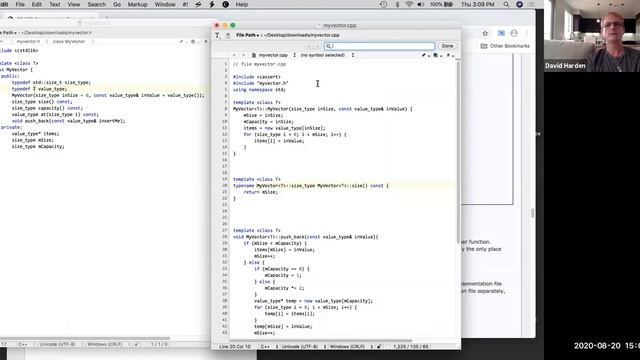Click the Time Machine icon in menu bar
640x360 pixels.
tap(383, 4)
